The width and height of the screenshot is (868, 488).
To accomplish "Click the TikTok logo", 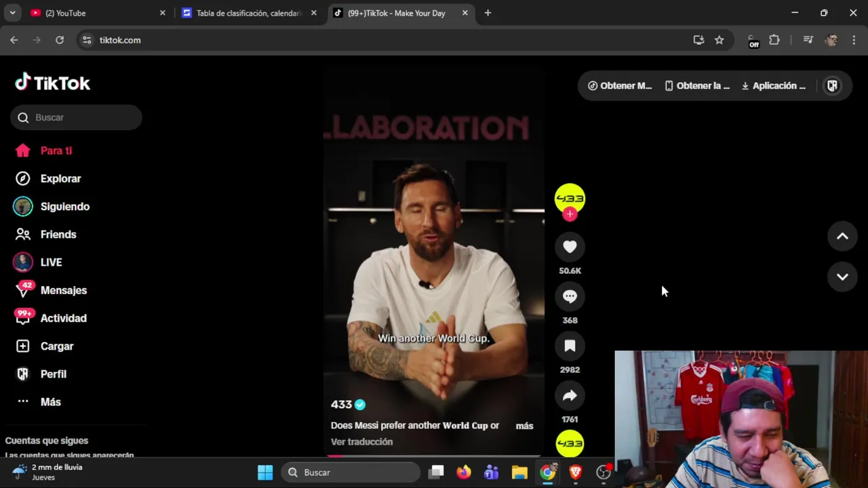I will (x=53, y=83).
